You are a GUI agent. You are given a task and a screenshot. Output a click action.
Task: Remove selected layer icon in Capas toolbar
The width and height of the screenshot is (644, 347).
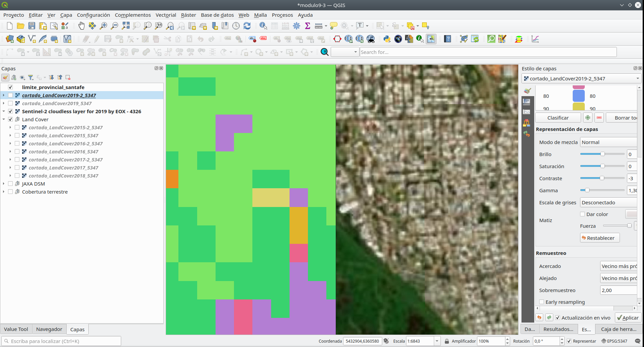[68, 77]
